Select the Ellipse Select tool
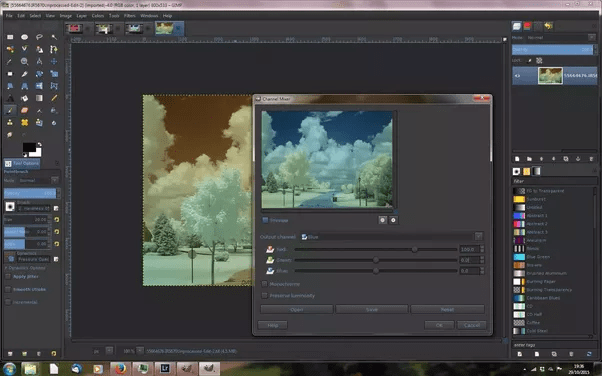The width and height of the screenshot is (602, 376). coord(25,37)
